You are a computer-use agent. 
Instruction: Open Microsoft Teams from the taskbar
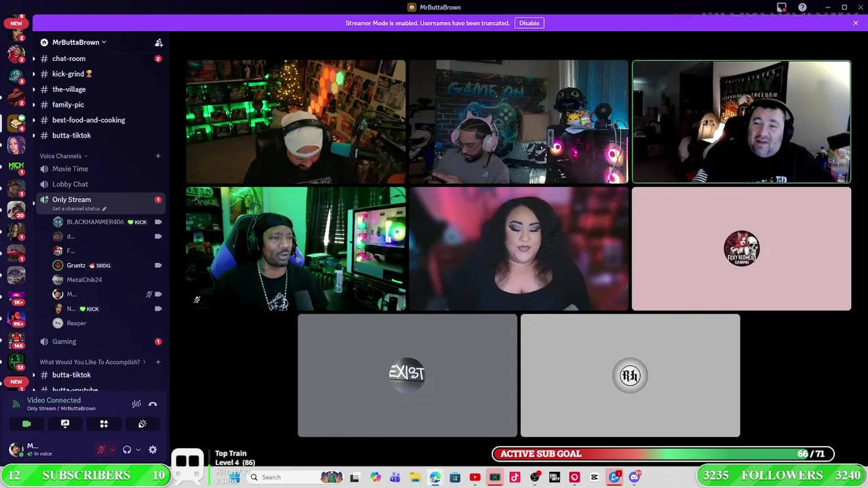pyautogui.click(x=395, y=477)
